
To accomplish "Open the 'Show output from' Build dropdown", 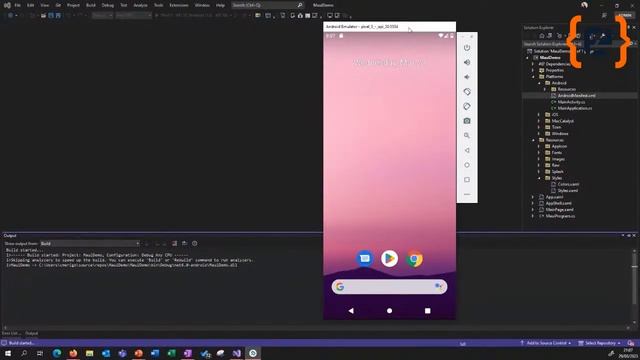I will coord(90,243).
